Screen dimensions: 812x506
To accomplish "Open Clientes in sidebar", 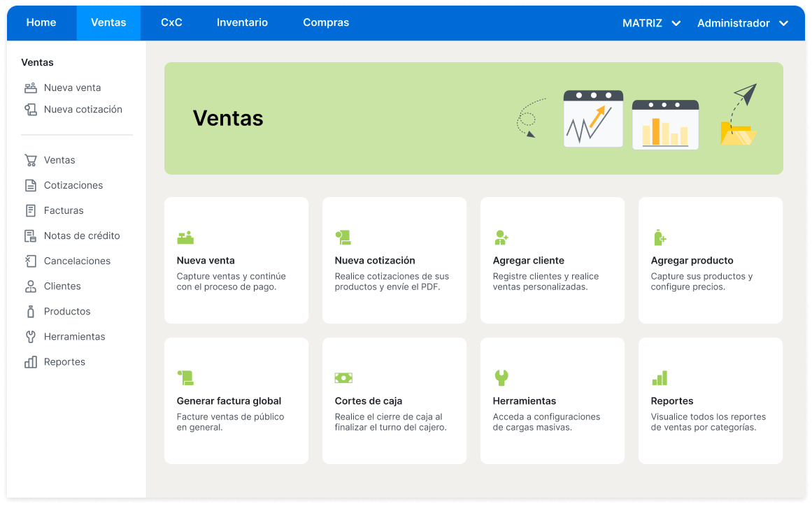I will [x=62, y=286].
